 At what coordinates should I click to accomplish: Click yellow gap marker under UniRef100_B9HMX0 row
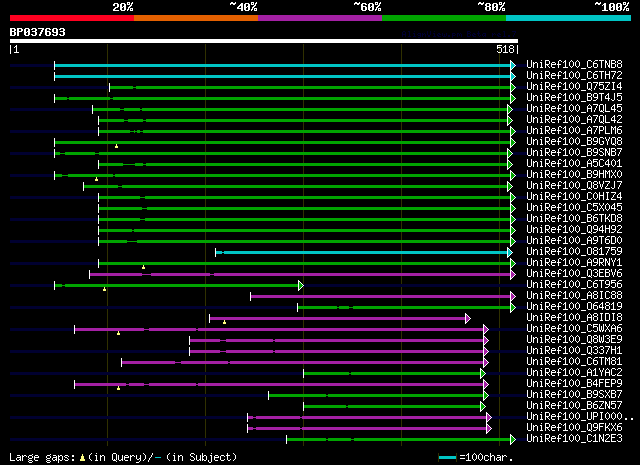coord(96,179)
